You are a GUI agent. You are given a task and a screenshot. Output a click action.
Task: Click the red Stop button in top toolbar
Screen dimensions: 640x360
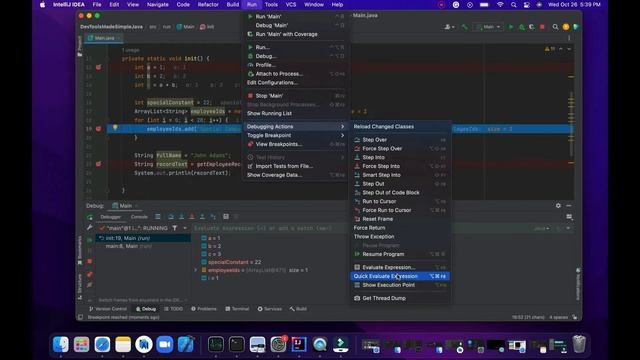point(542,27)
